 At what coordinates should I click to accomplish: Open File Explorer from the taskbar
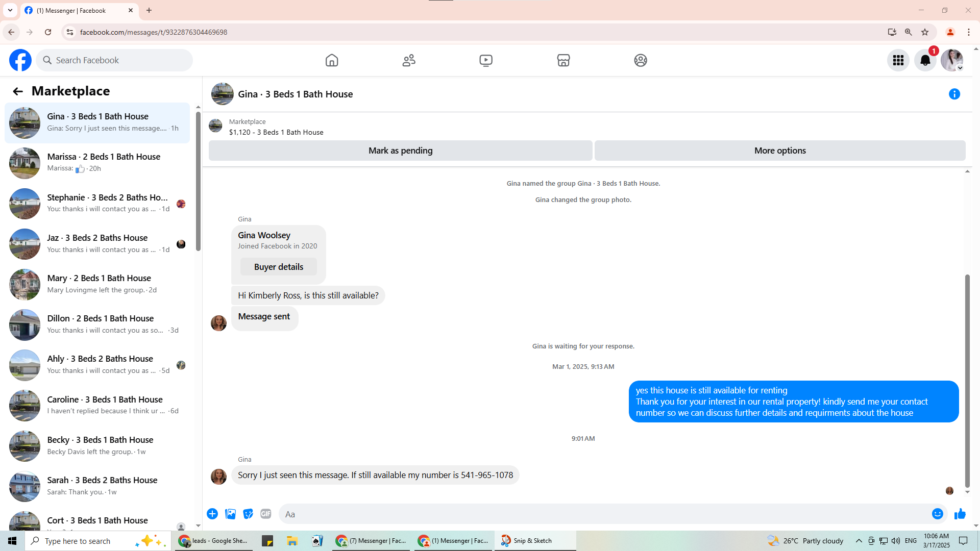pos(292,541)
